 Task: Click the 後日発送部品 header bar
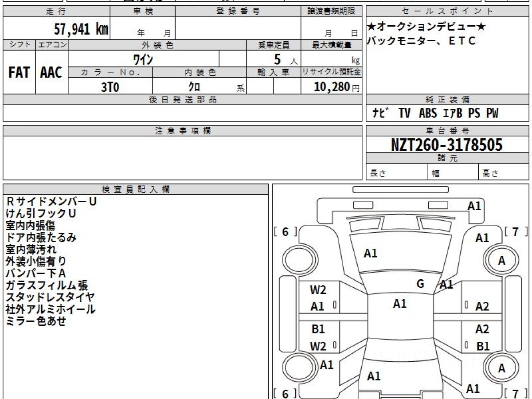[x=183, y=100]
